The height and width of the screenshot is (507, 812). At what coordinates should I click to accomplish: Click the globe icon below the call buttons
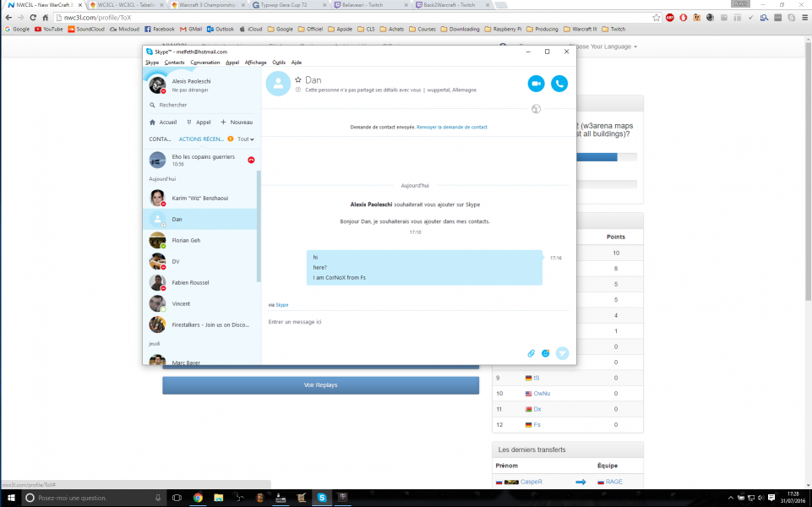point(536,109)
